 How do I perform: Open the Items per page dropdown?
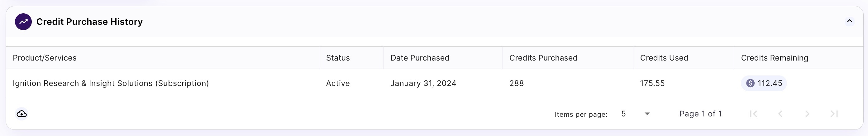635,114
